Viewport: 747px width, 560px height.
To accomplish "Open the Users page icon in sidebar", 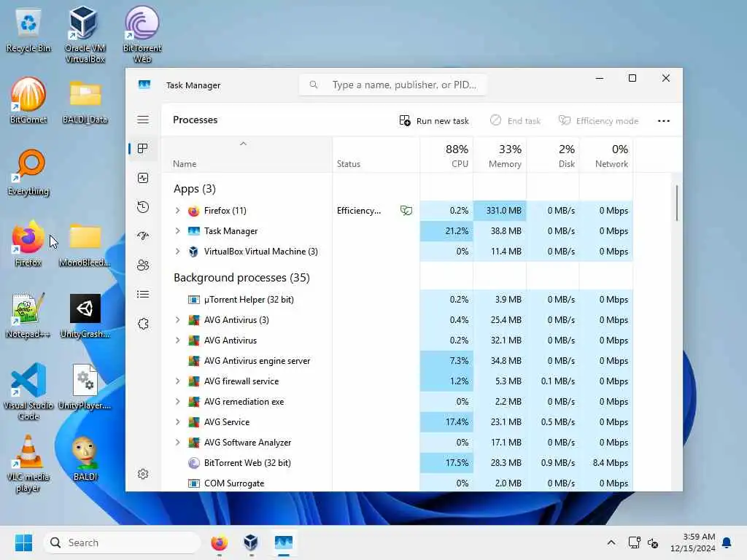I will [143, 265].
